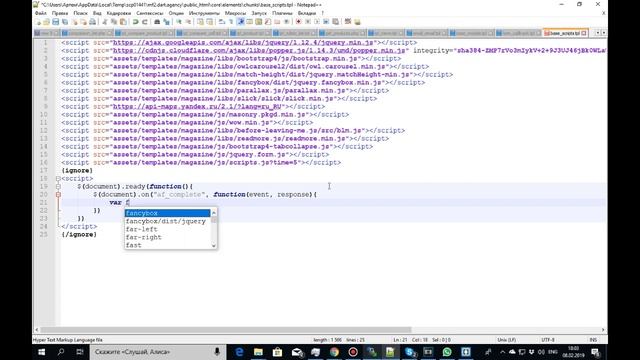This screenshot has height=360, width=640.
Task: Toggle show all characters icon
Action: [231, 22]
